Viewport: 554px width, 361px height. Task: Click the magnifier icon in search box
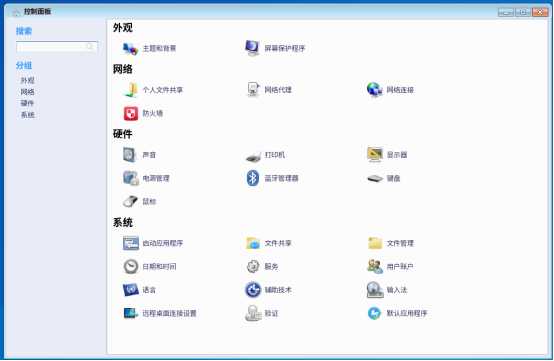pyautogui.click(x=90, y=47)
